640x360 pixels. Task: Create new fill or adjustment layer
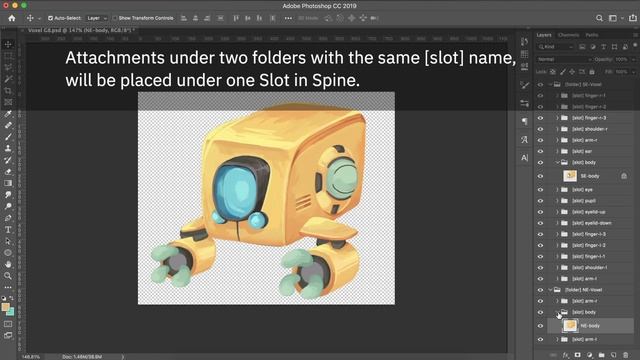(589, 355)
